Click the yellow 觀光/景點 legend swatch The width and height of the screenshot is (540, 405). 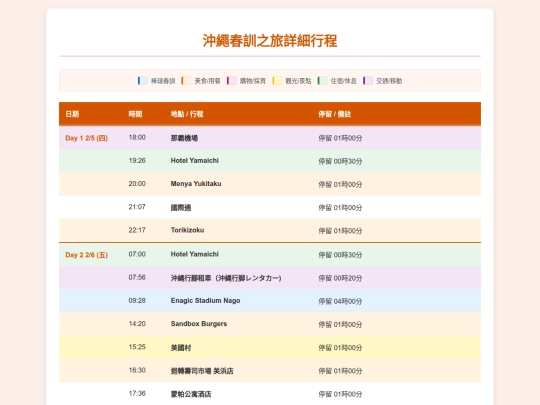277,81
